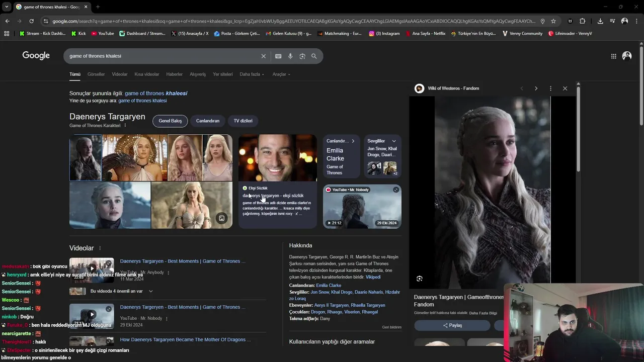
Task: Switch to the Videolar search tab
Action: coord(120,74)
